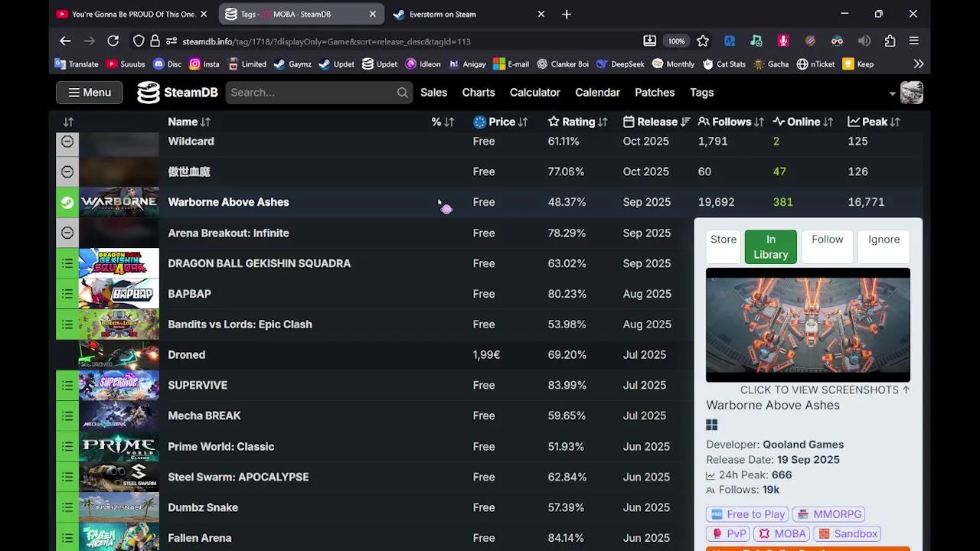Click the wishlist icon beside DRAGON BALL GEKISHIN SQUADRA

coord(67,263)
